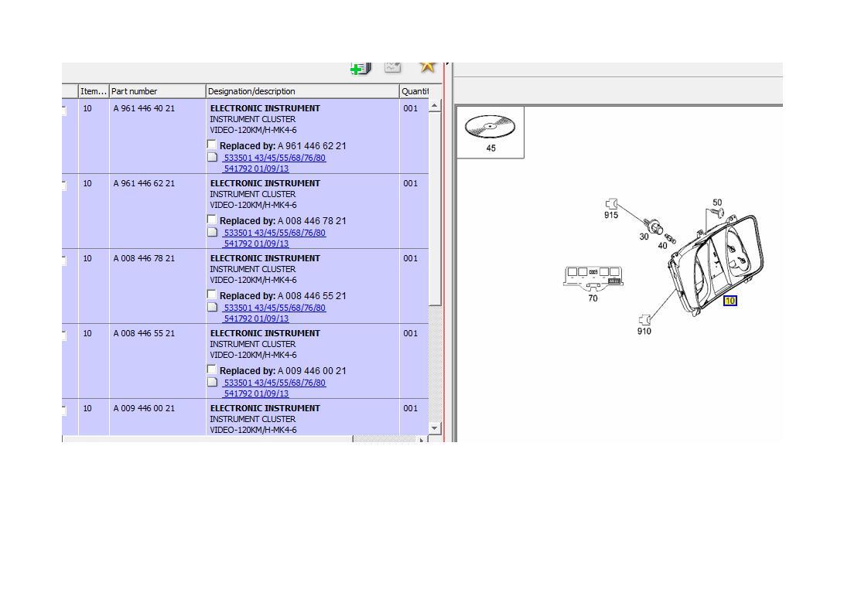This screenshot has width=868, height=613.
Task: Add parts to shopping list with green plus icon
Action: (x=359, y=68)
